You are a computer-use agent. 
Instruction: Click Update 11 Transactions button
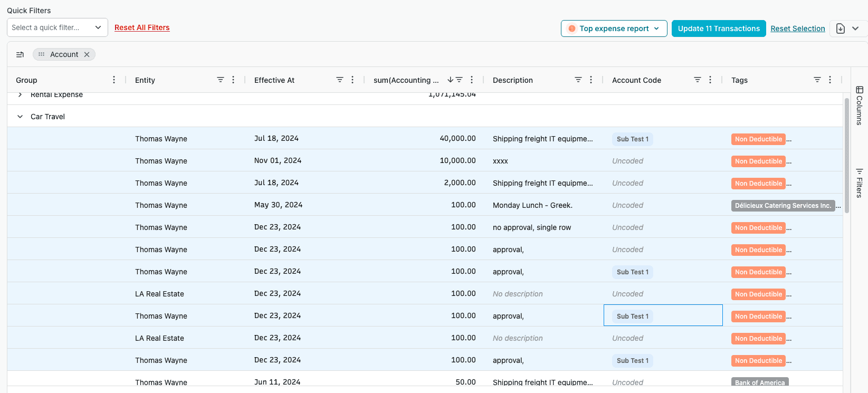click(x=719, y=28)
